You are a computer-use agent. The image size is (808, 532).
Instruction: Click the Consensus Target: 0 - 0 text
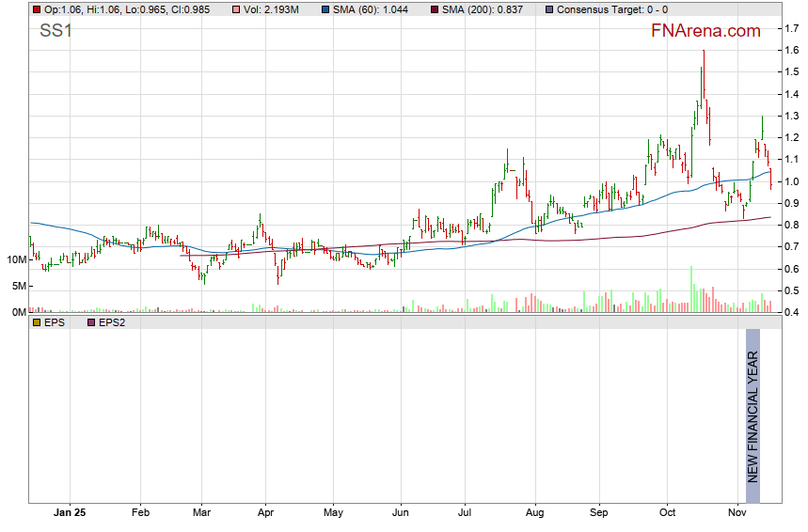point(611,9)
